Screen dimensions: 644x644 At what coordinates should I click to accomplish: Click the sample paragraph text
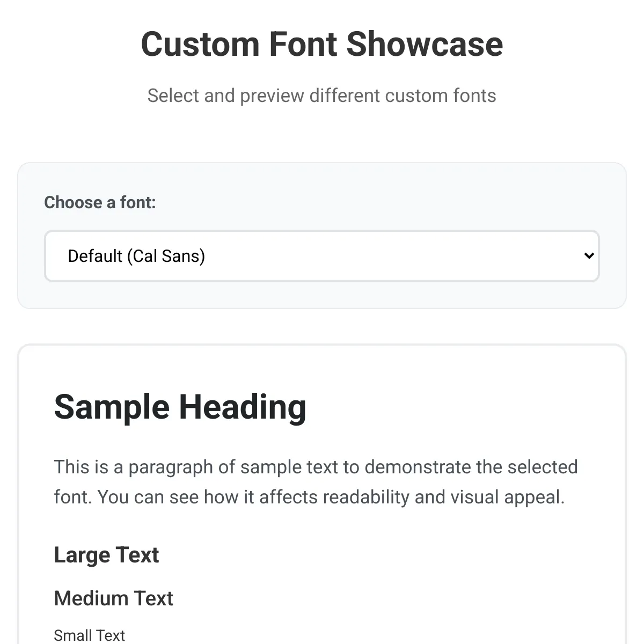coord(316,482)
